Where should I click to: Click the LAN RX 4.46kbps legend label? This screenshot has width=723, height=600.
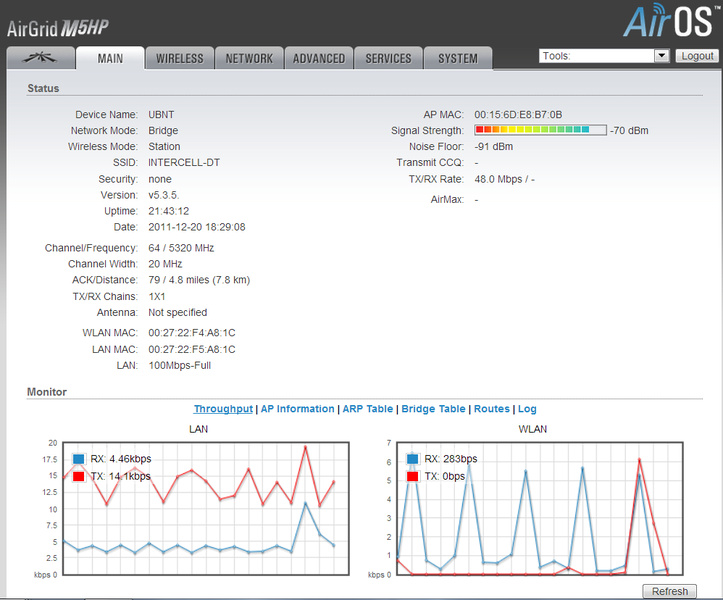121,459
